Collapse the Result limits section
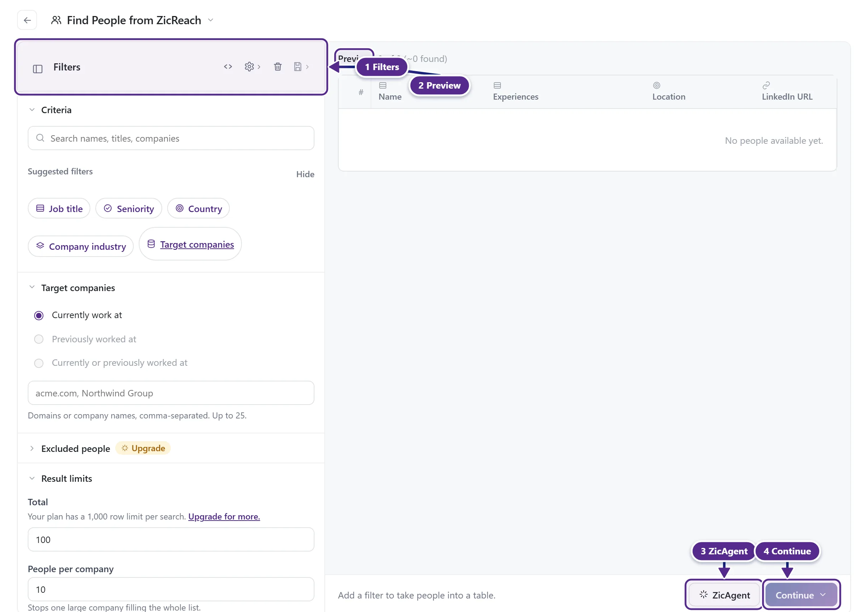 [x=32, y=479]
